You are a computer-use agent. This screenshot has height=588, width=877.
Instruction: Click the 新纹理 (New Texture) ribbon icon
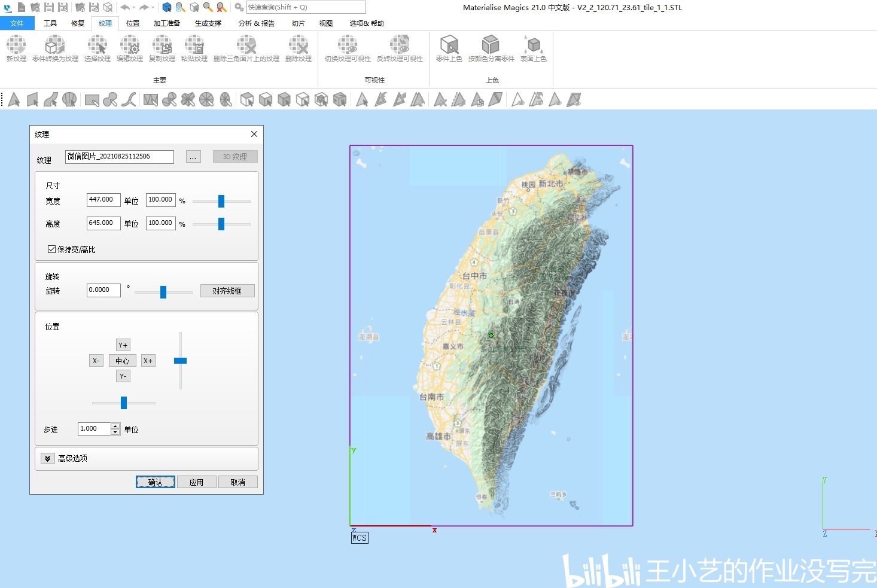(x=16, y=48)
